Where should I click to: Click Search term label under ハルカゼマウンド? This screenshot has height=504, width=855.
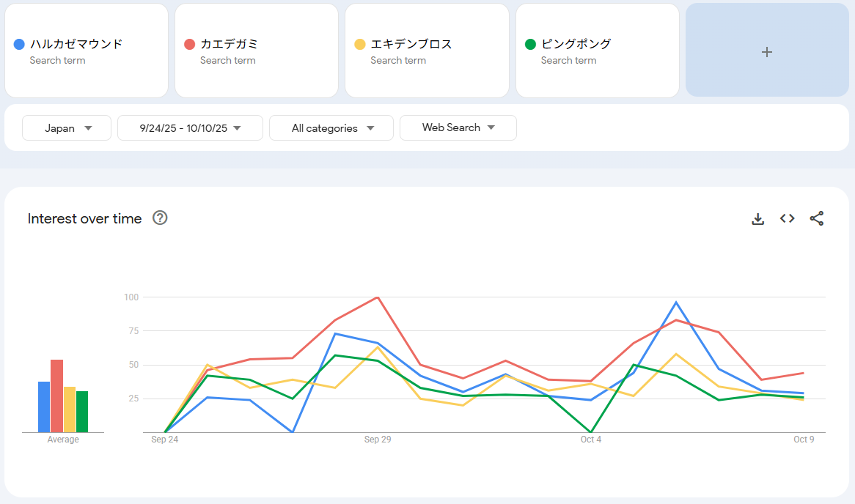click(57, 61)
